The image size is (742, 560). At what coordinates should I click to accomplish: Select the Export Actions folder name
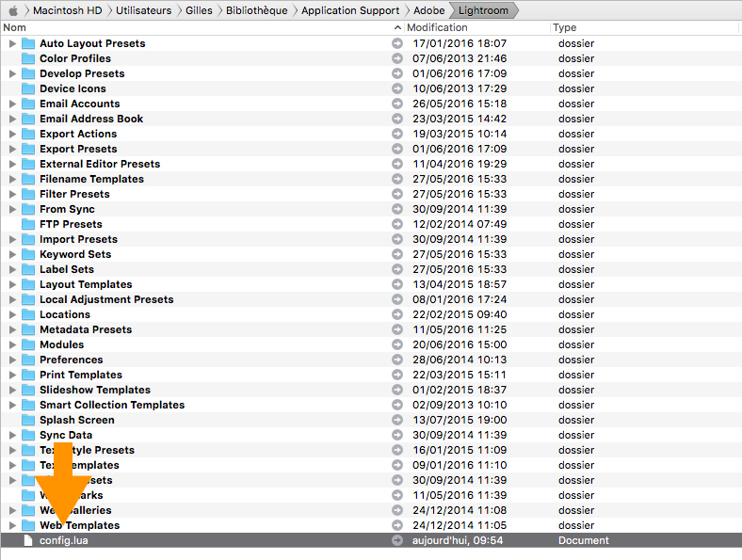(78, 134)
